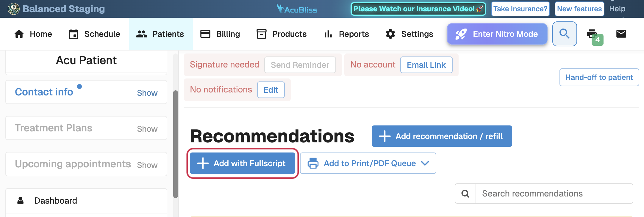The width and height of the screenshot is (644, 217).
Task: Expand the Treatment Plans section
Action: 147,129
